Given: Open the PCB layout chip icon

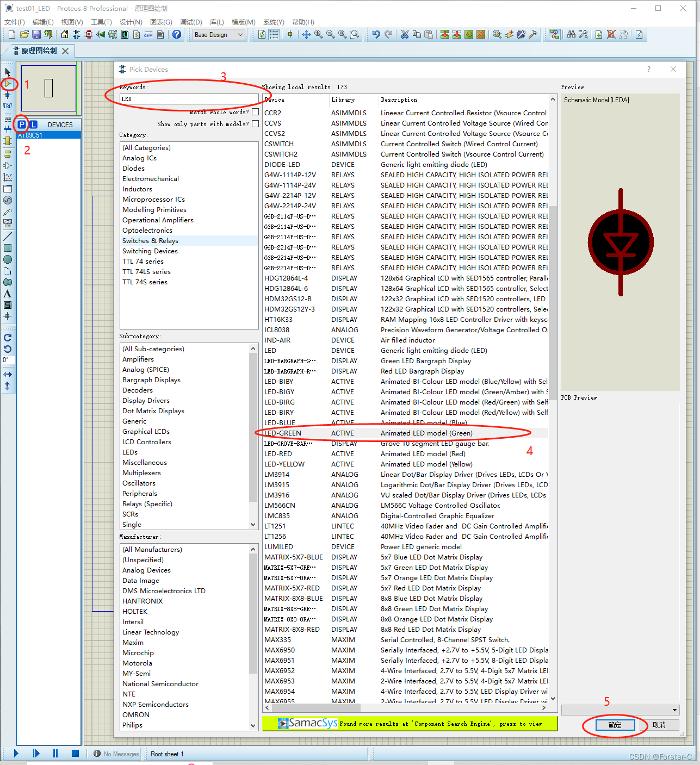Looking at the screenshot, I should click(x=89, y=34).
